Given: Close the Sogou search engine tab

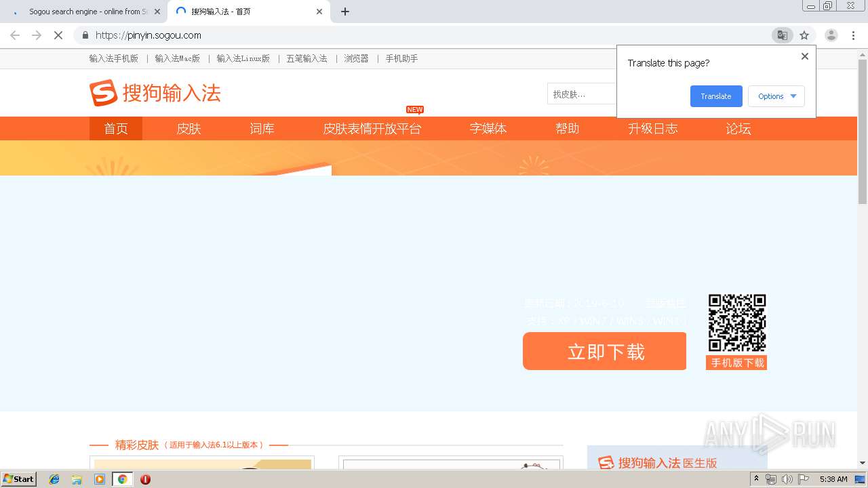Looking at the screenshot, I should click(157, 12).
